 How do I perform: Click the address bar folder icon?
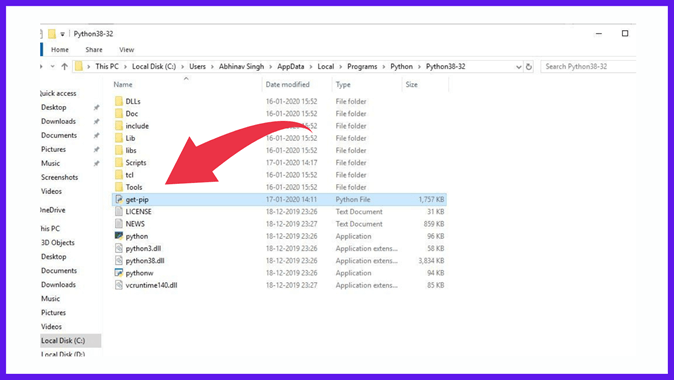(x=79, y=66)
